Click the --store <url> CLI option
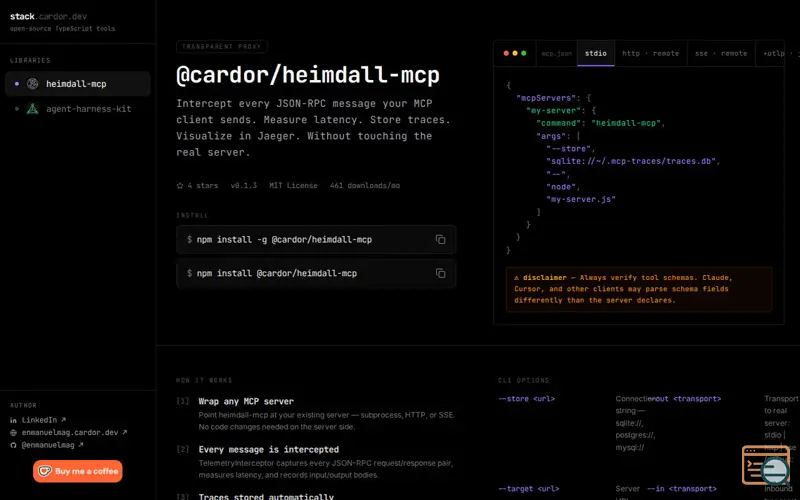 (527, 399)
